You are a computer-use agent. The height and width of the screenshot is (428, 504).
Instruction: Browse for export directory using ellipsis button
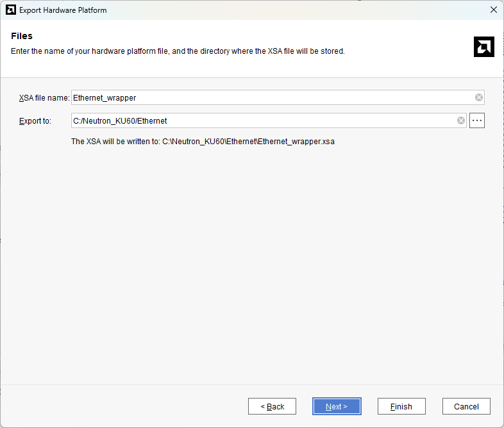[476, 120]
